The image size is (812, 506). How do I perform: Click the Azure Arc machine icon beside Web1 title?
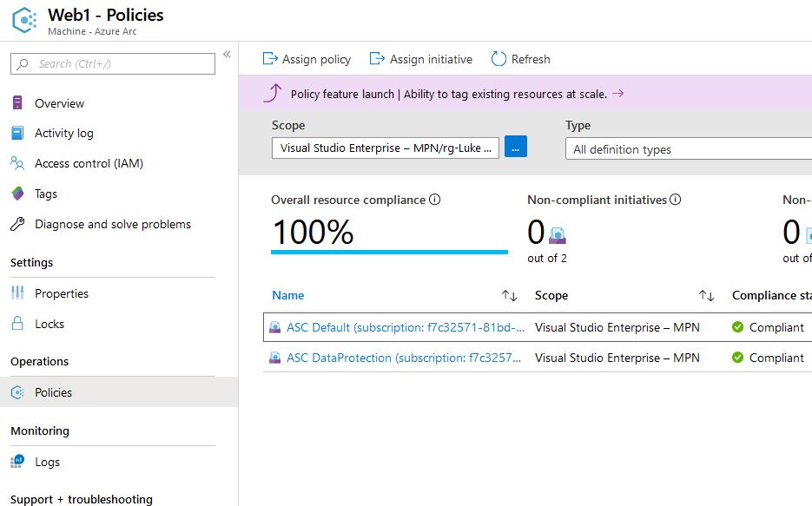coord(24,20)
